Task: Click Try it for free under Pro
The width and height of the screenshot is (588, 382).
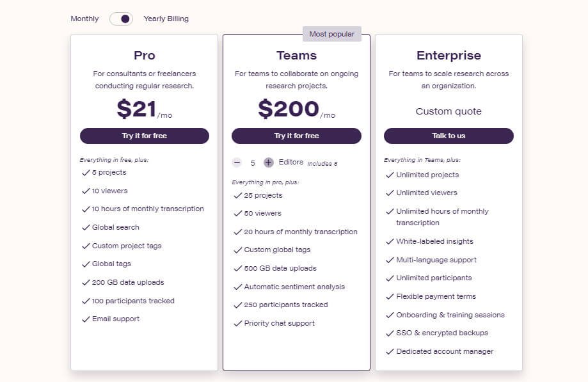Action: (x=145, y=136)
